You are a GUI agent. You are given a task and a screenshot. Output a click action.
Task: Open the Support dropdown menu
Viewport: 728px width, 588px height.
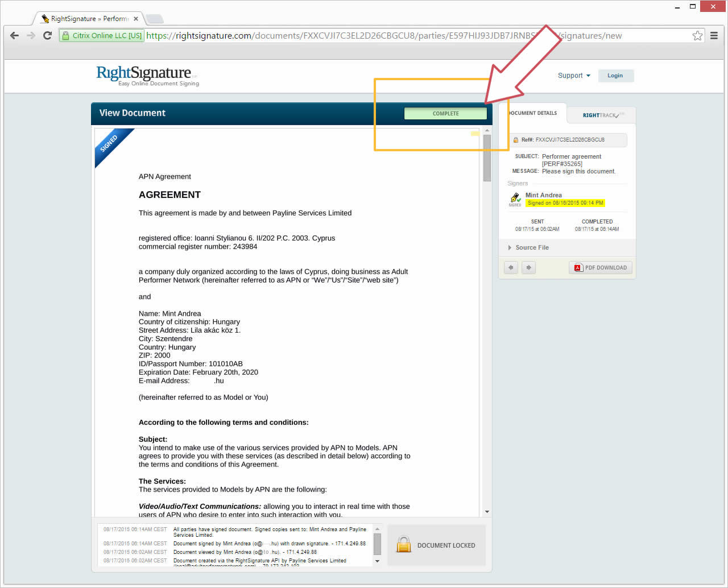[574, 76]
